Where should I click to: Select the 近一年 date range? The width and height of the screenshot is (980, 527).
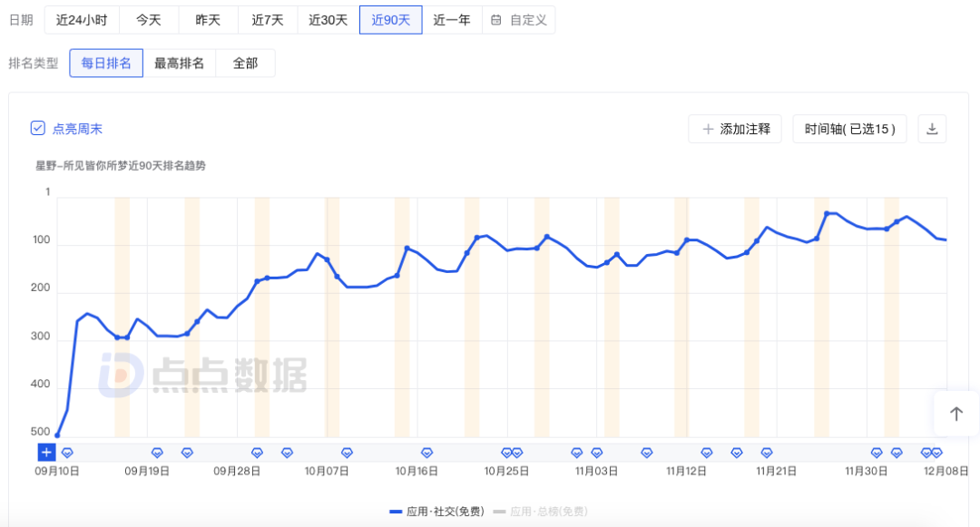451,20
